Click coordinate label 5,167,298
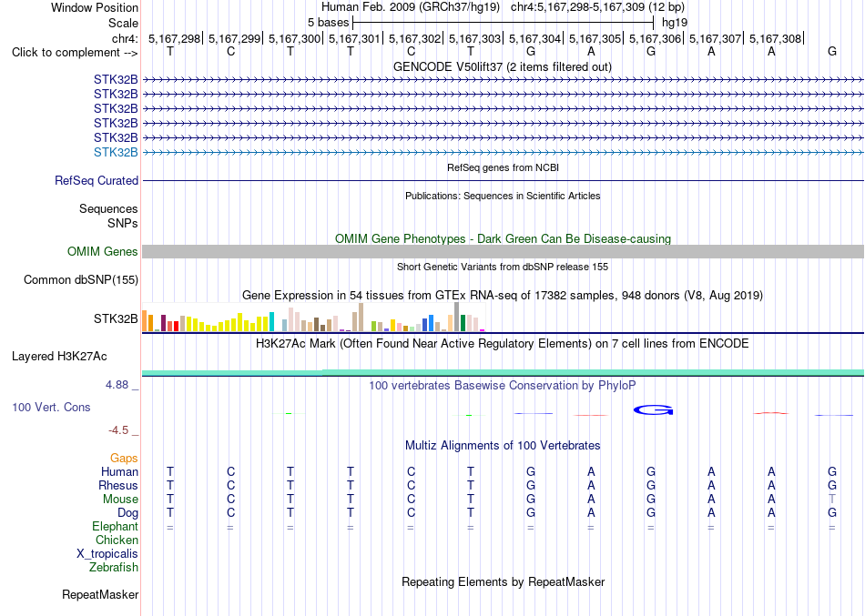Screen dimensions: 865x616 (x=174, y=38)
